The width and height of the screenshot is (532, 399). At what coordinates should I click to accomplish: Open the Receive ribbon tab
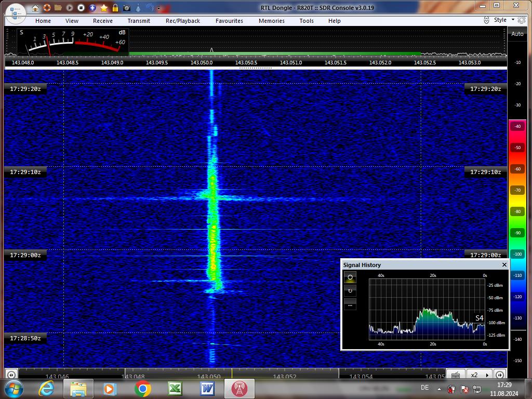click(103, 21)
